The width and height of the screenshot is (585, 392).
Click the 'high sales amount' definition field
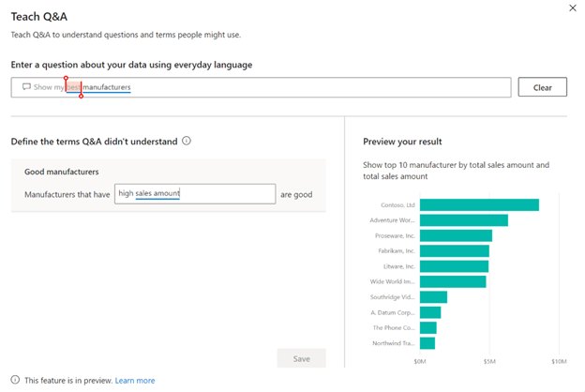tap(194, 194)
